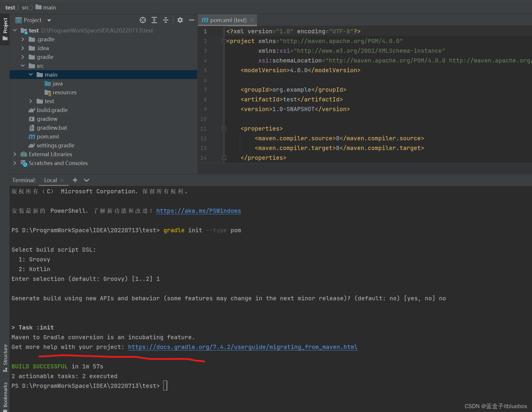
Task: Expand the gradle folder arrow
Action: point(23,57)
